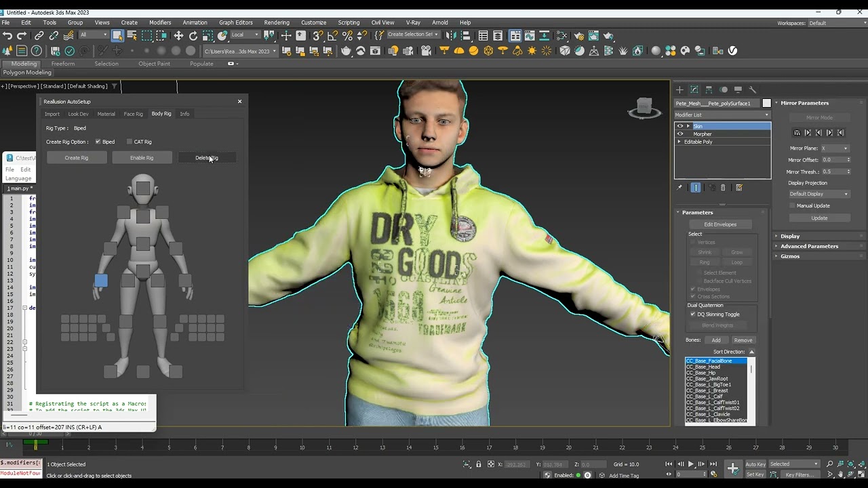The height and width of the screenshot is (488, 868).
Task: Switch to the Look Dev tab
Action: pos(78,114)
